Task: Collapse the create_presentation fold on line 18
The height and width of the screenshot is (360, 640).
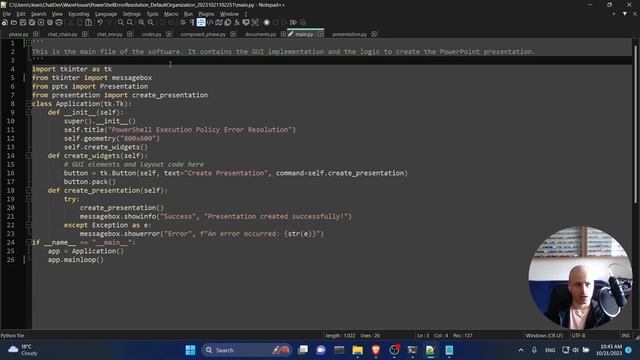Action: click(29, 190)
